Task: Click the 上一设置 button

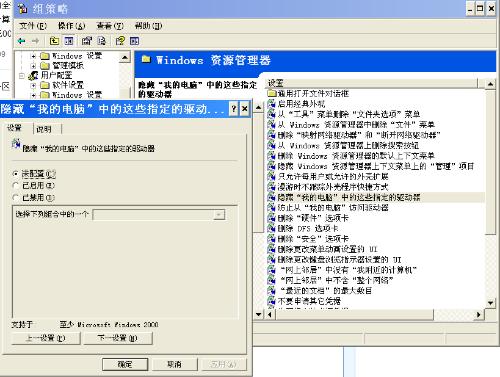Action: coord(46,338)
